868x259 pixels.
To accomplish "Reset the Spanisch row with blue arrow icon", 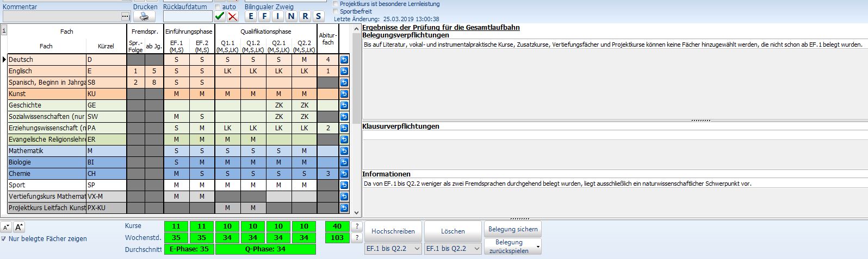I will pyautogui.click(x=344, y=83).
